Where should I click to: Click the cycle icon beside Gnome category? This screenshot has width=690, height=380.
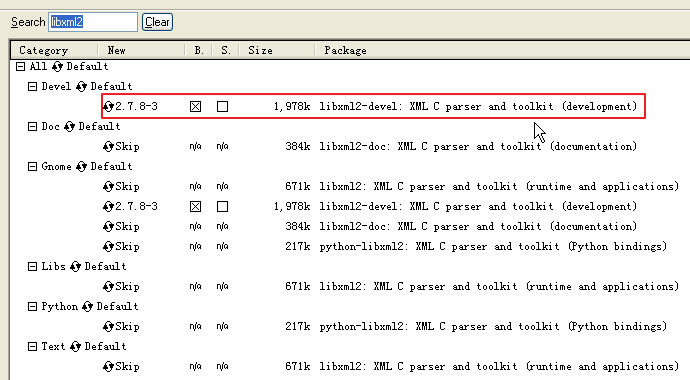coord(81,166)
